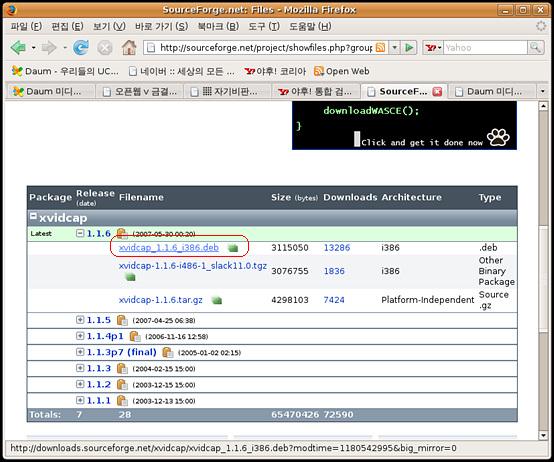Click the RSS feed icon in address bar

[x=380, y=47]
